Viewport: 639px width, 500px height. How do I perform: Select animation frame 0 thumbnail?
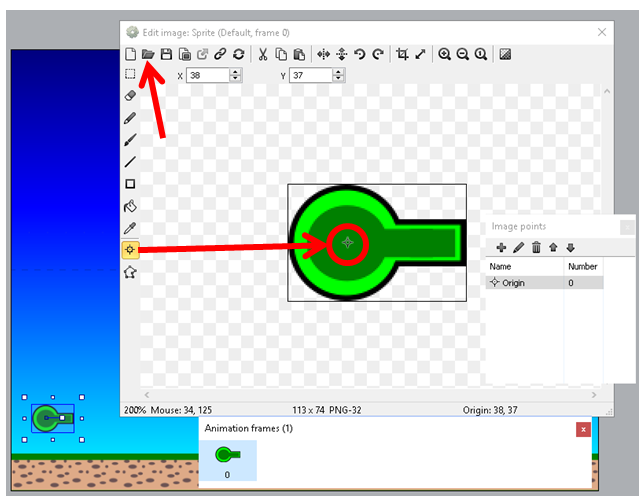tap(228, 458)
